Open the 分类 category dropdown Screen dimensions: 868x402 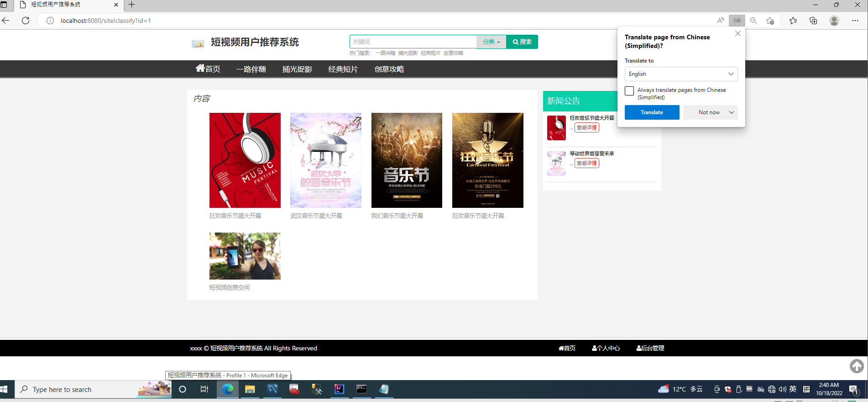(492, 42)
